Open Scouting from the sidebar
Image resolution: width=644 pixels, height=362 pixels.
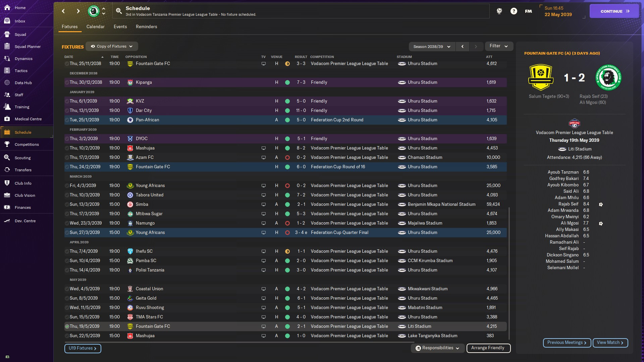click(7, 158)
